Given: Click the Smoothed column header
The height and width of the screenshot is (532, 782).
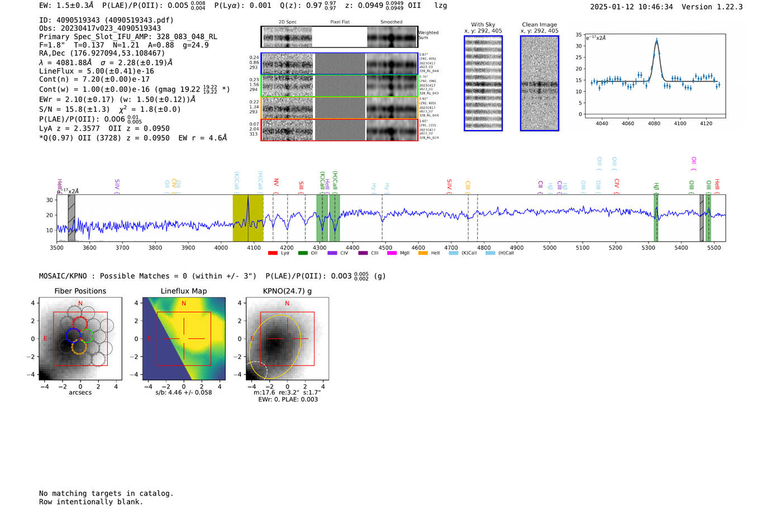Looking at the screenshot, I should 392,22.
